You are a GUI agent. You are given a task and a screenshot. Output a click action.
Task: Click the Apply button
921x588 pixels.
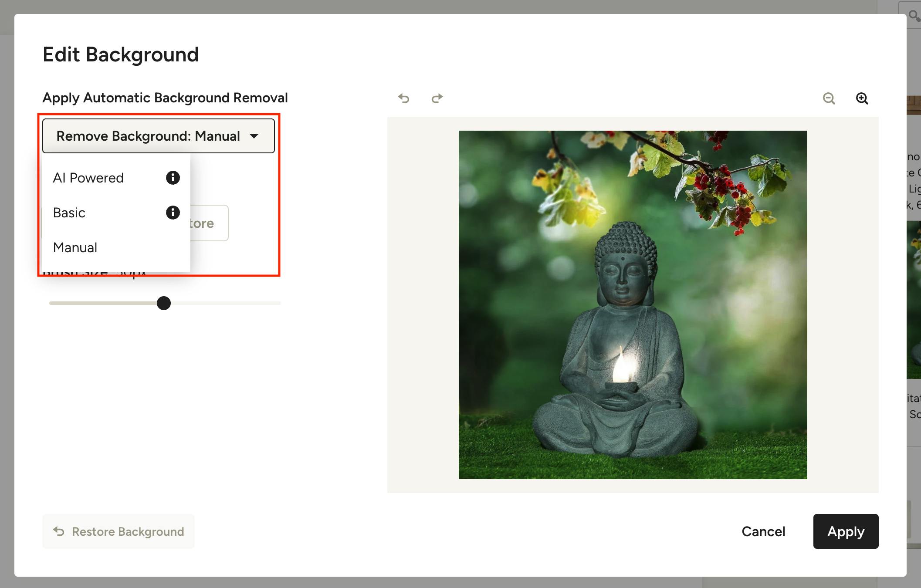click(x=846, y=531)
